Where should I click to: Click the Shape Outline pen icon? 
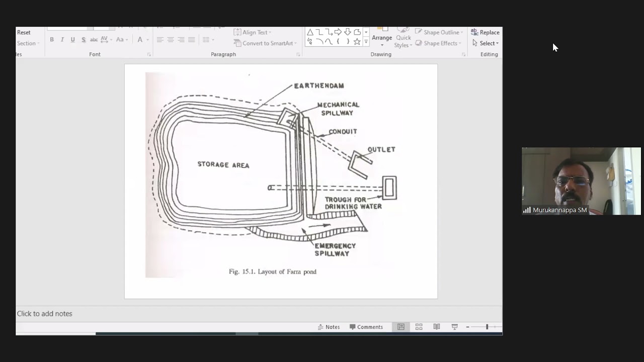pyautogui.click(x=419, y=32)
